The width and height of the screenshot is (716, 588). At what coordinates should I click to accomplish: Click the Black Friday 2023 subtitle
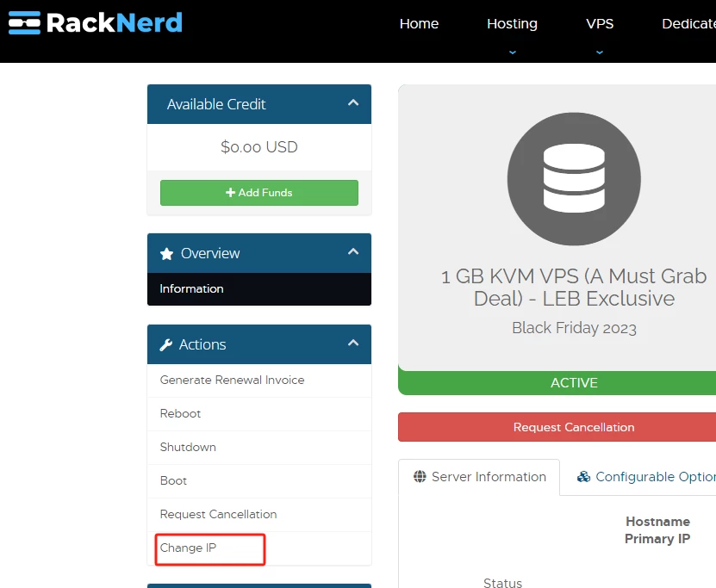click(574, 328)
